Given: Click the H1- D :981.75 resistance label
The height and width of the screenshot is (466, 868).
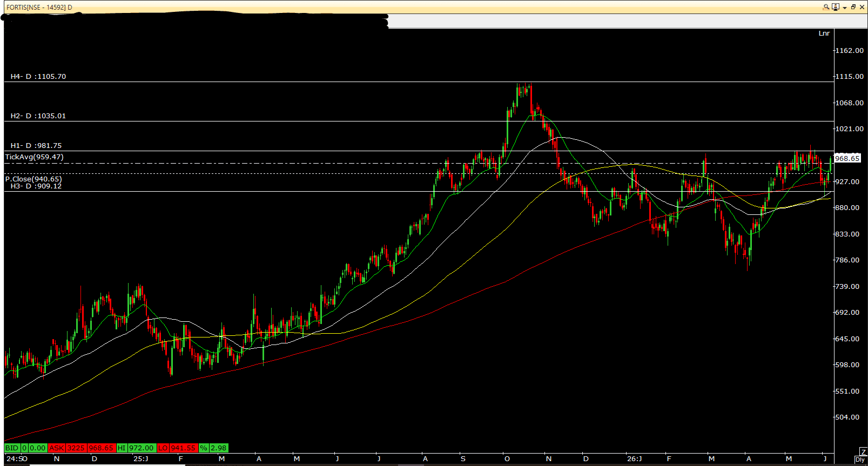Looking at the screenshot, I should pos(36,146).
